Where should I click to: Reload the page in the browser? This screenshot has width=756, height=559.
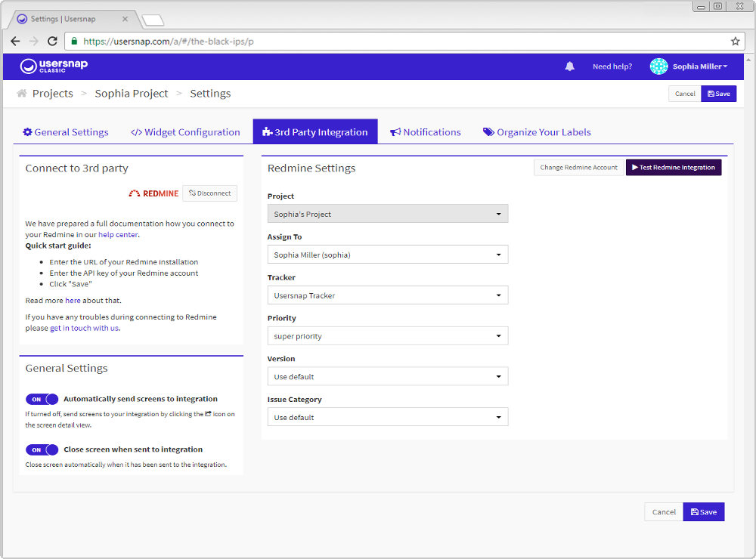(x=52, y=42)
